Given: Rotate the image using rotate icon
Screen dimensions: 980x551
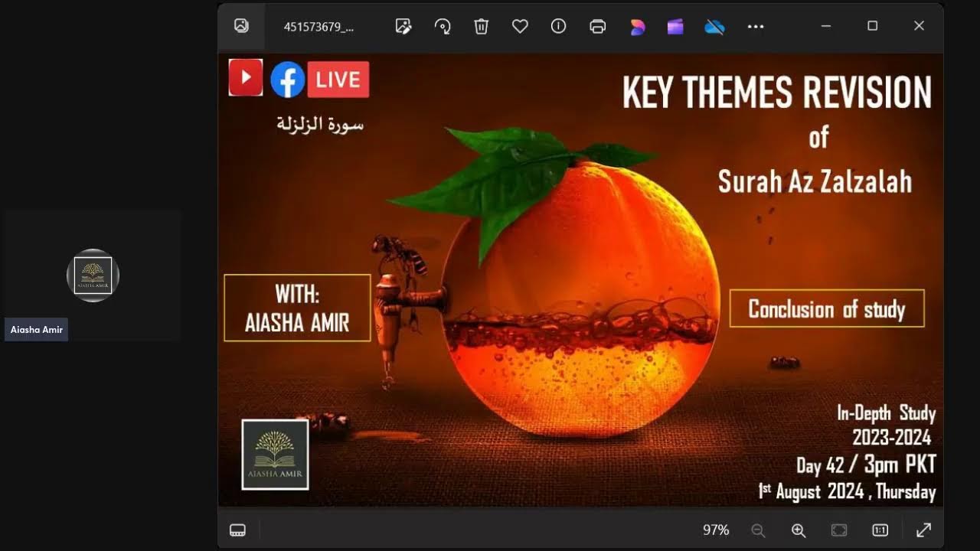Looking at the screenshot, I should 443,26.
